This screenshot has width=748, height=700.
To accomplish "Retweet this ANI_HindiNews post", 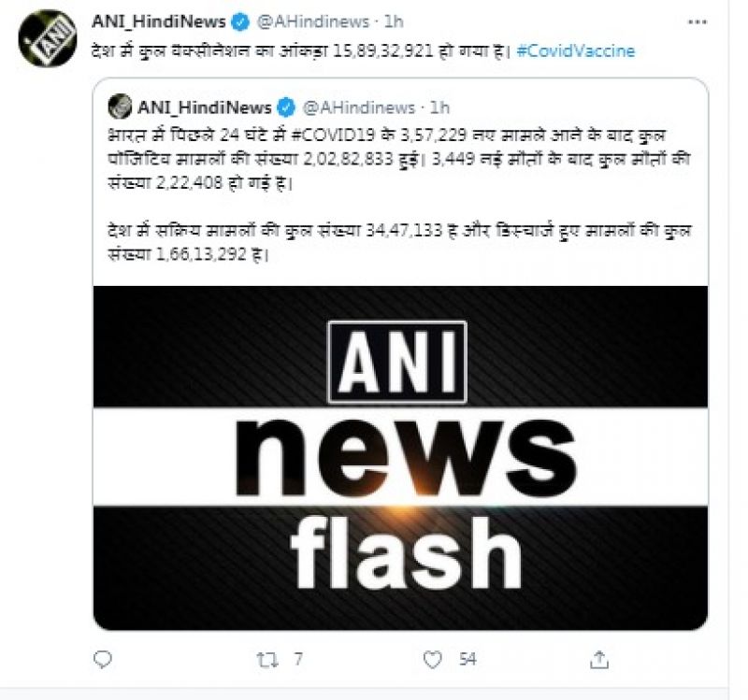I will (x=267, y=660).
